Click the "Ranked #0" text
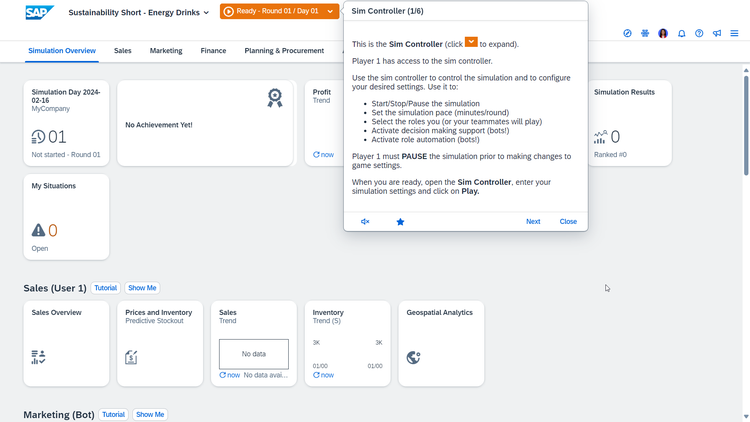 610,155
